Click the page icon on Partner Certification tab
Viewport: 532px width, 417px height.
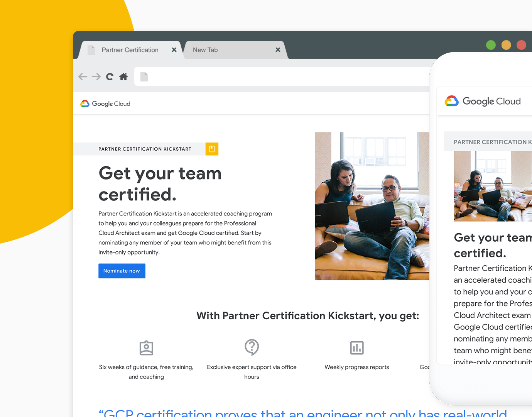(91, 50)
